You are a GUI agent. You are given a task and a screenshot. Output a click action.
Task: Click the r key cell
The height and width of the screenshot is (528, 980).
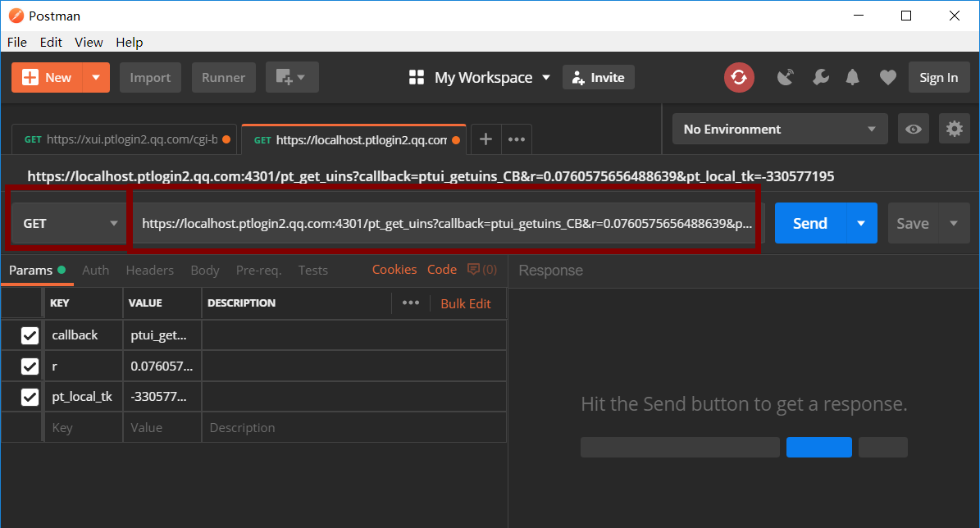84,366
